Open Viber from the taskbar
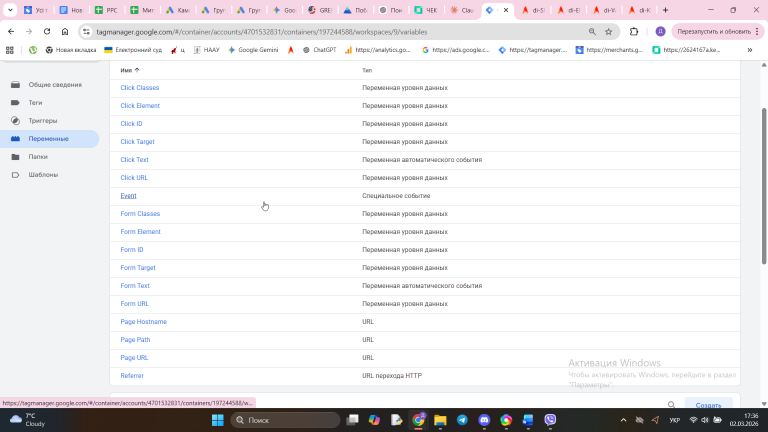The height and width of the screenshot is (432, 768). pos(550,420)
